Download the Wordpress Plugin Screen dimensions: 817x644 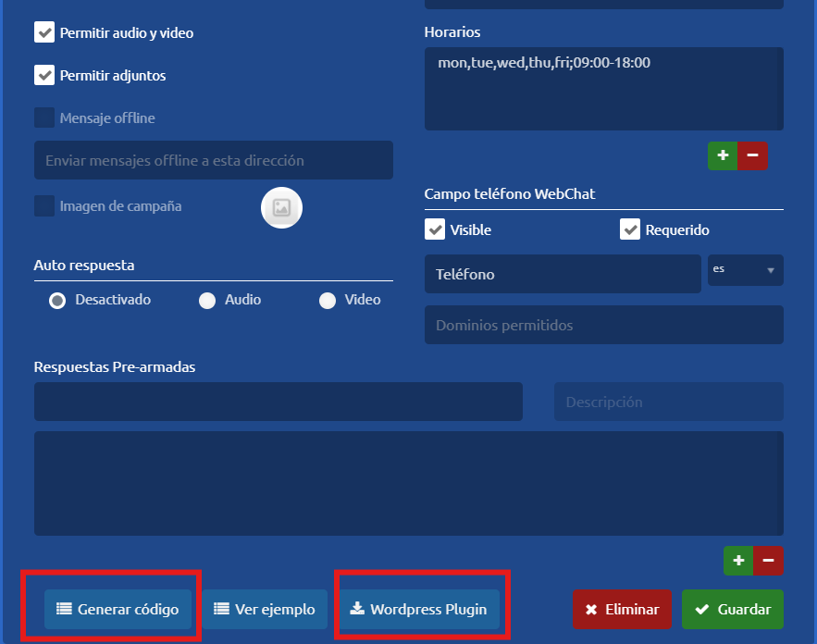(419, 609)
